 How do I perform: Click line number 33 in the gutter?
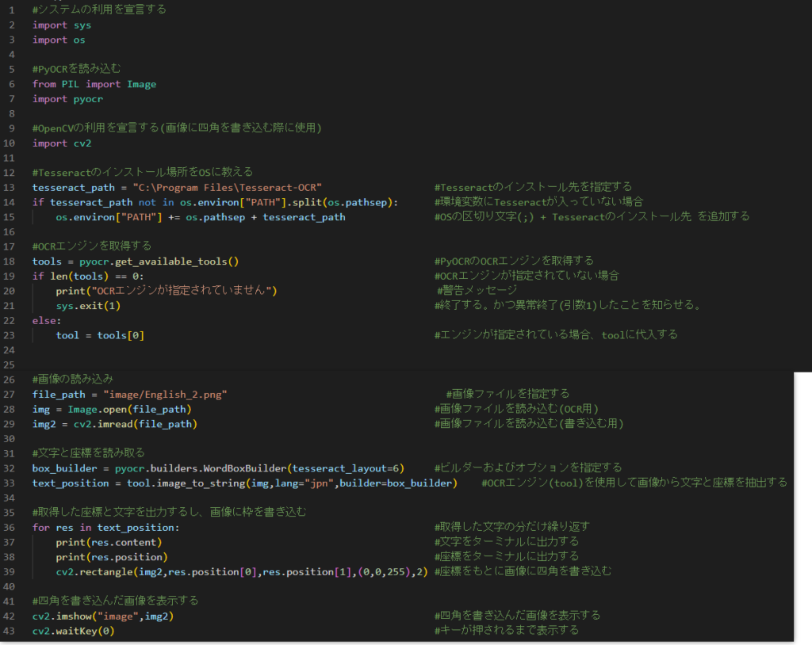coord(9,483)
